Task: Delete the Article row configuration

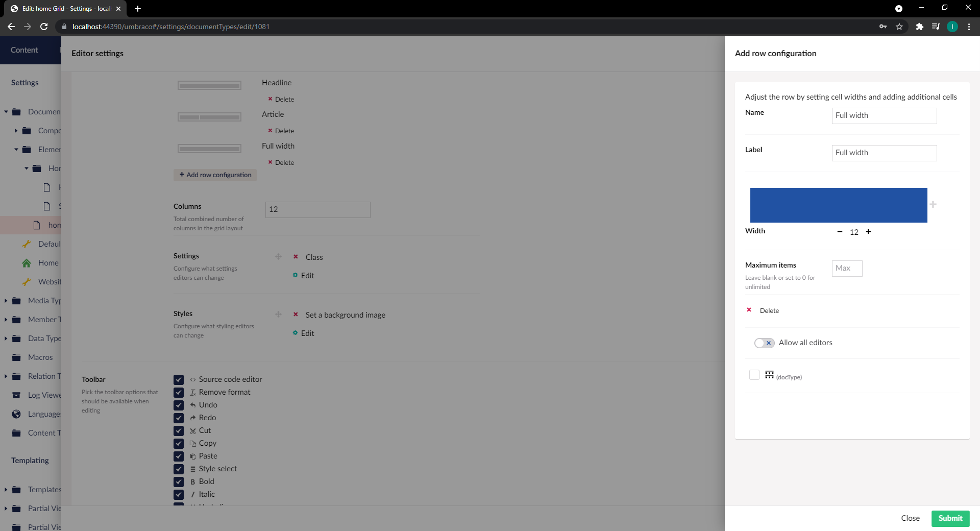Action: coord(281,131)
